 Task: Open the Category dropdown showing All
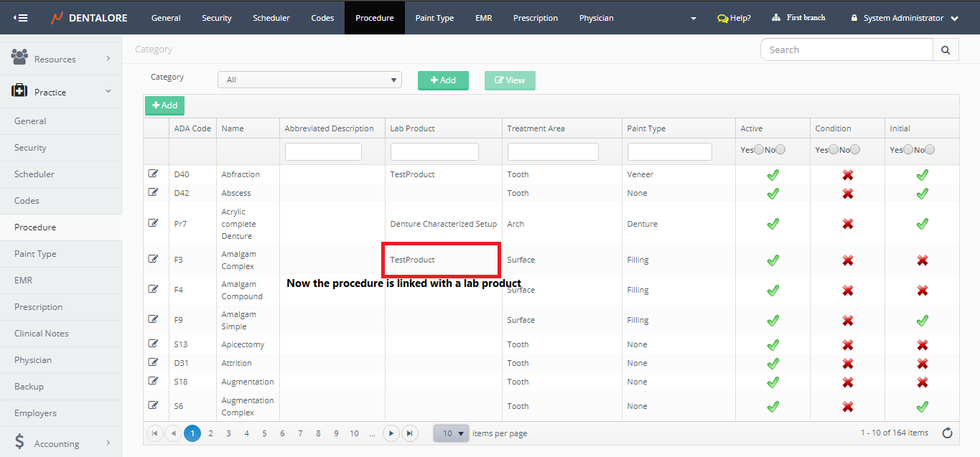pyautogui.click(x=309, y=80)
